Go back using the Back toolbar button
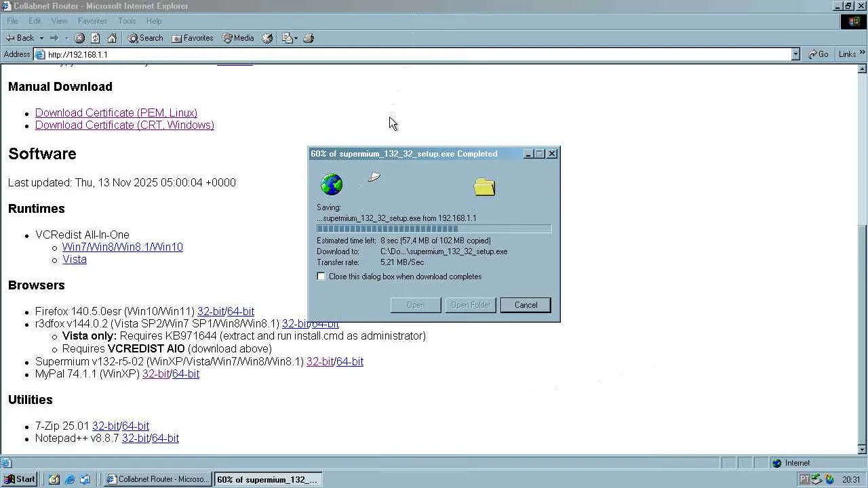The image size is (868, 488). click(20, 38)
